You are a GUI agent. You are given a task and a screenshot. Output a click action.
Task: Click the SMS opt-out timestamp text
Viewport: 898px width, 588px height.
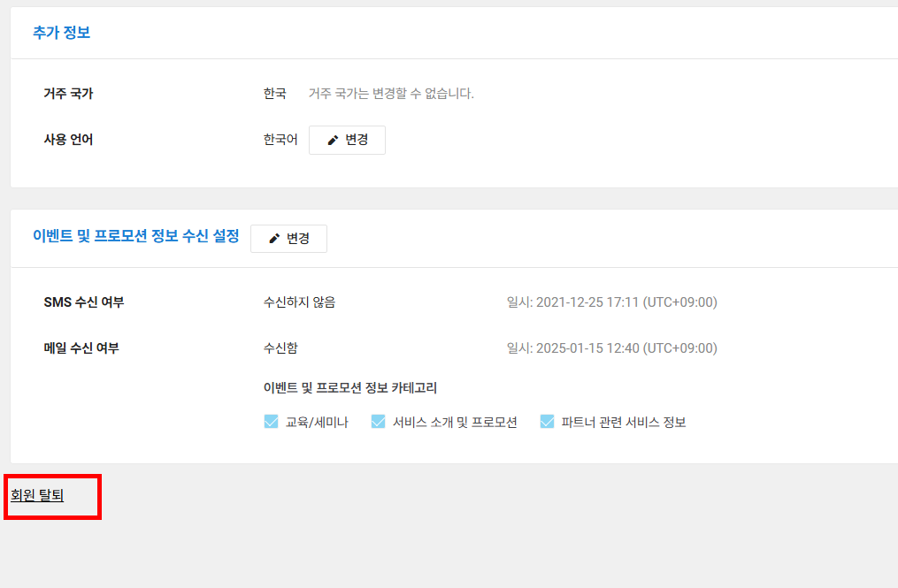click(x=622, y=302)
